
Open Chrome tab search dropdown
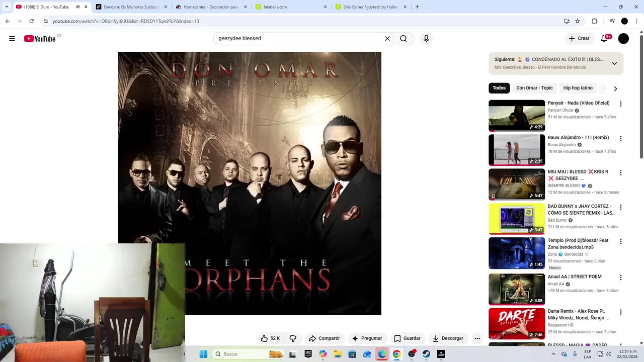6,7
